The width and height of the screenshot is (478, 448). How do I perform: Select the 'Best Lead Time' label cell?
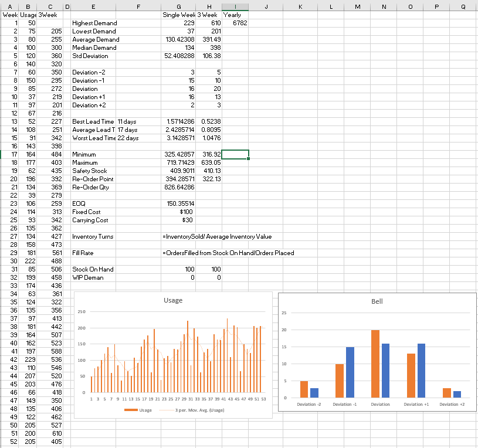pyautogui.click(x=93, y=121)
